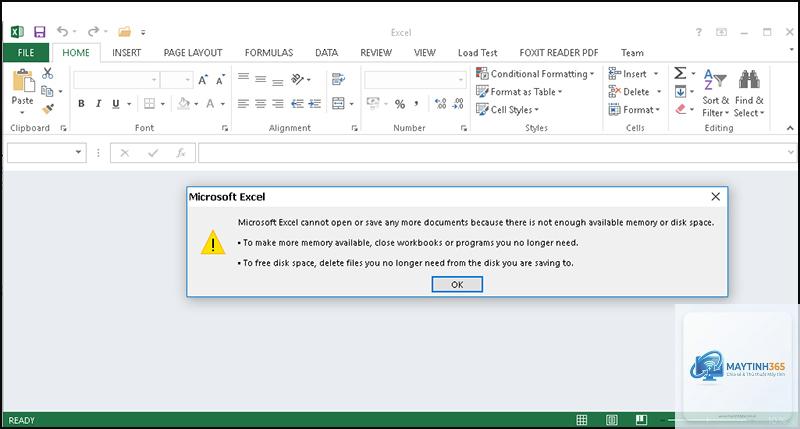Click the Fill down arrow icon
This screenshot has width=800, height=429.
pyautogui.click(x=680, y=92)
